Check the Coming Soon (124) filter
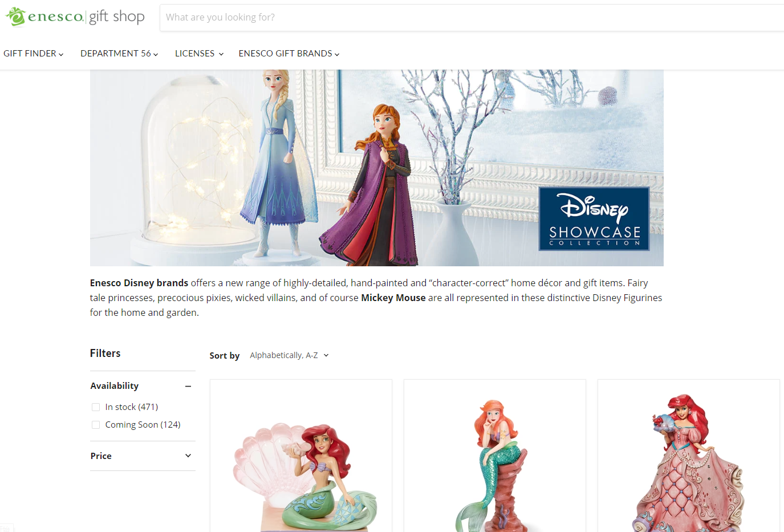Image resolution: width=784 pixels, height=532 pixels. pyautogui.click(x=96, y=425)
